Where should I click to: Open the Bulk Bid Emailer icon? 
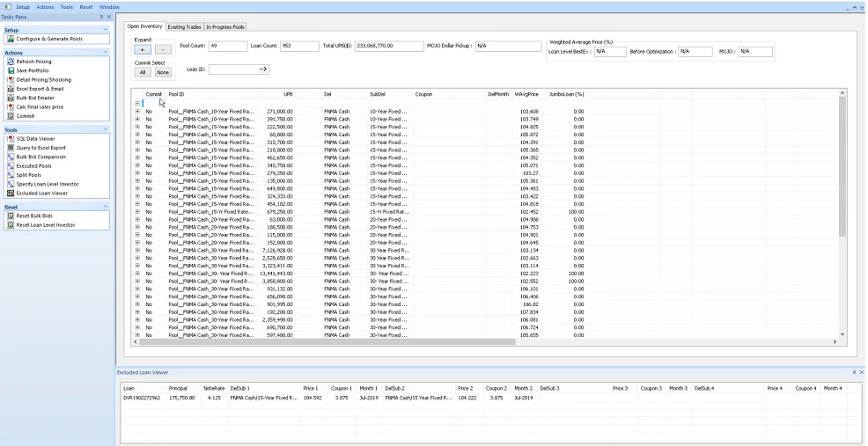(x=11, y=98)
